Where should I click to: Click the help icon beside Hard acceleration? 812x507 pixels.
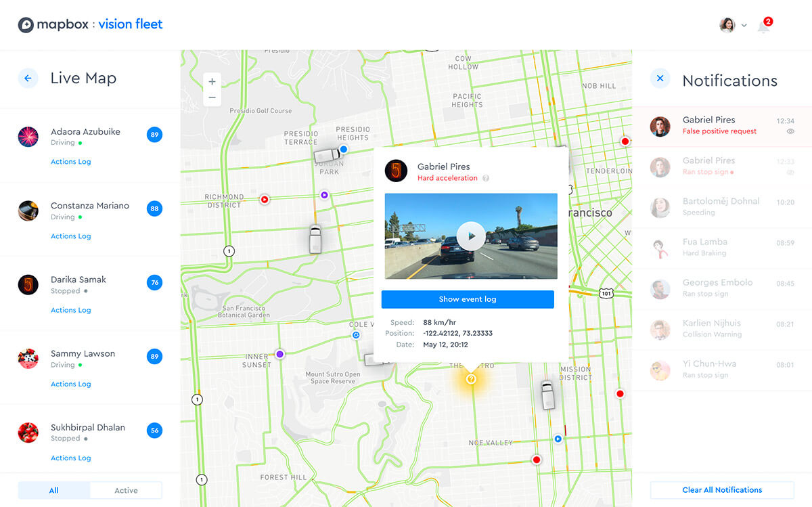487,177
